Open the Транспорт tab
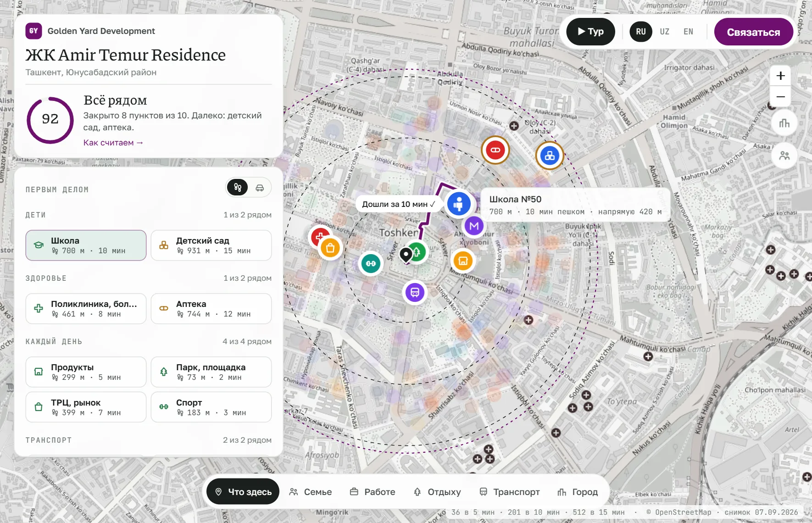Screen dimensions: 812x523 pyautogui.click(x=509, y=492)
